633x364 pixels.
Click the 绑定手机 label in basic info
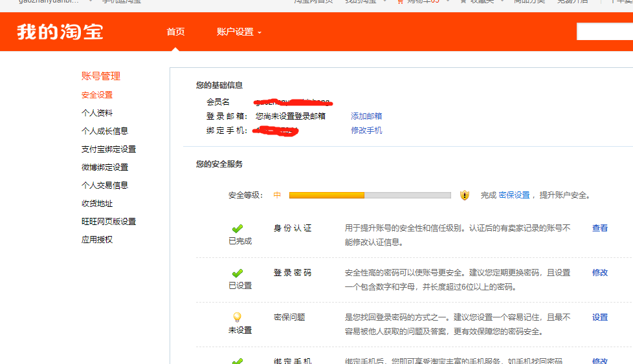coord(227,130)
